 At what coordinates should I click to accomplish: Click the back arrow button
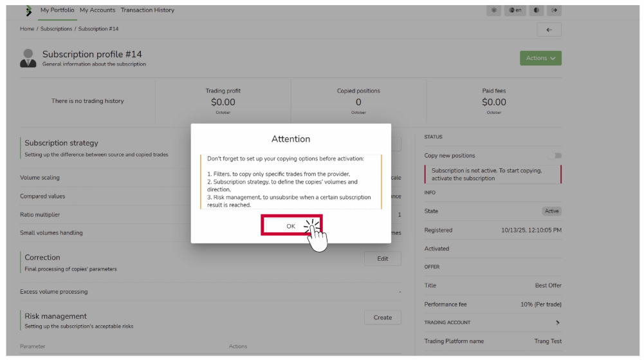coord(549,30)
